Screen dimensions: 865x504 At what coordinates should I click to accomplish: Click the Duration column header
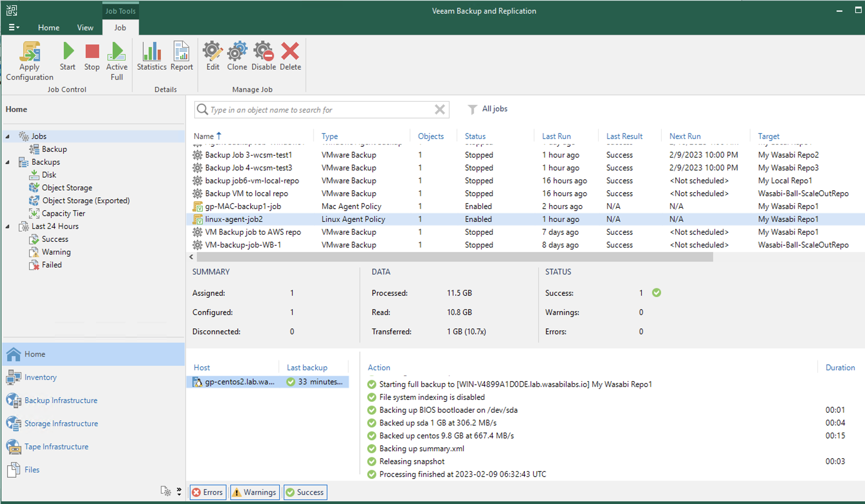[x=840, y=368]
